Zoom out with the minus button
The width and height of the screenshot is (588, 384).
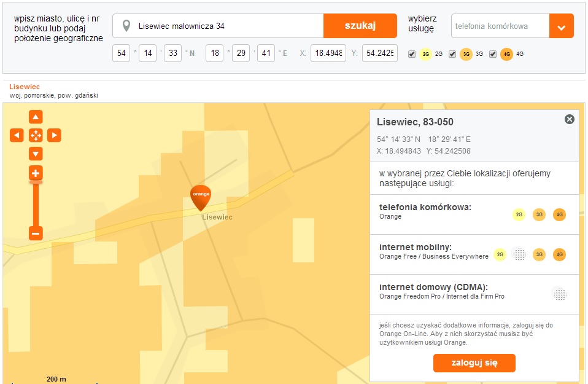click(36, 233)
